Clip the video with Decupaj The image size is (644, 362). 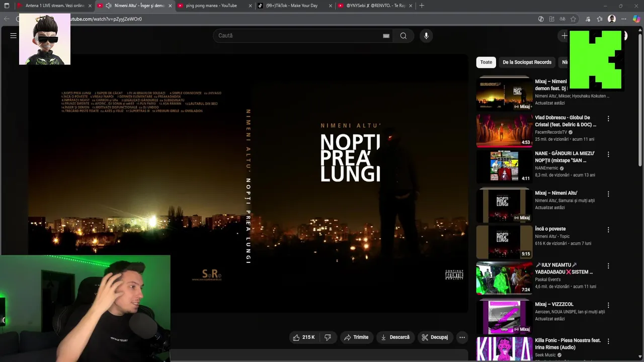(x=435, y=337)
